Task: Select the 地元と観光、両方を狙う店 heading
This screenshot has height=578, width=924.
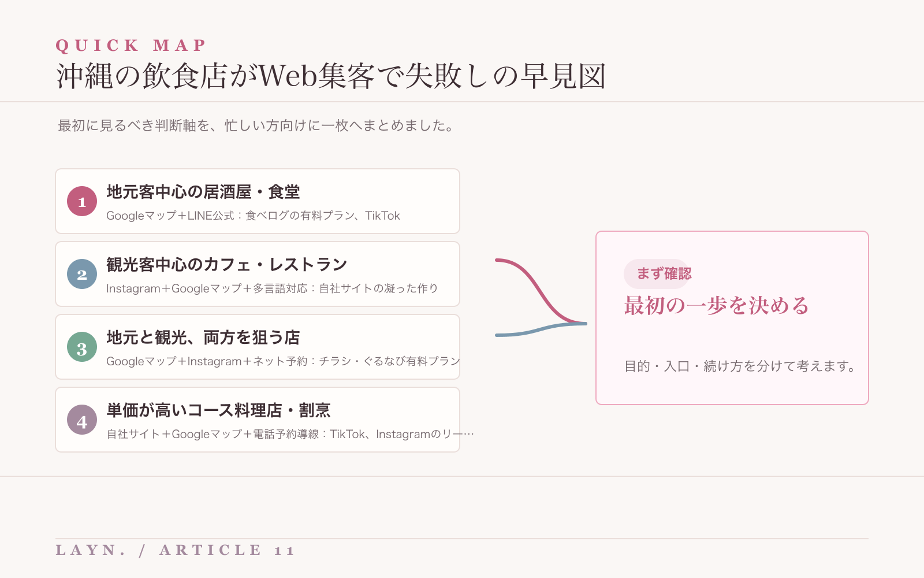Action: click(x=203, y=338)
